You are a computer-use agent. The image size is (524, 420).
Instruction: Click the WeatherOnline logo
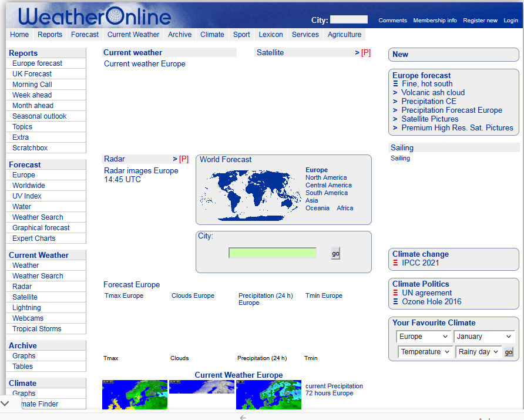tap(94, 16)
